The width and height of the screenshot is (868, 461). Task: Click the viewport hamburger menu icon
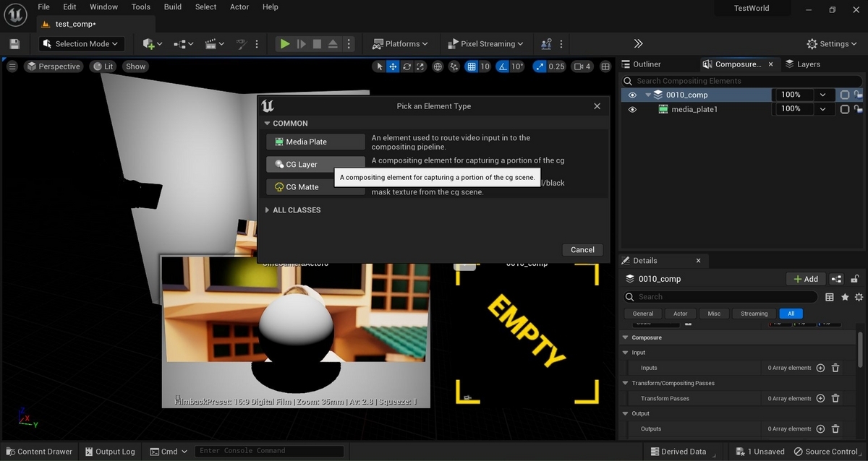tap(12, 66)
